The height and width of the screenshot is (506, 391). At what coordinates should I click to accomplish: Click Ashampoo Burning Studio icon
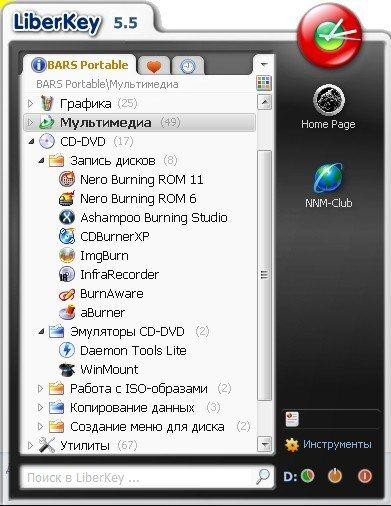(67, 217)
